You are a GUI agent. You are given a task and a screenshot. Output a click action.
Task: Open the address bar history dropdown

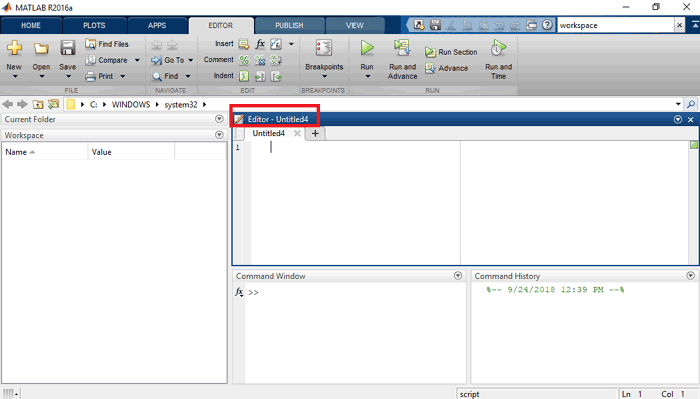[678, 104]
